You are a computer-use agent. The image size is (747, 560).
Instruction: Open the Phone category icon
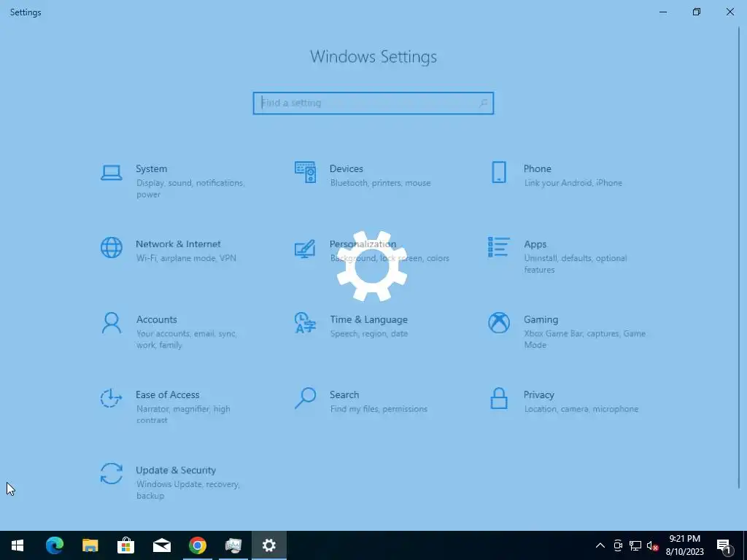[499, 172]
